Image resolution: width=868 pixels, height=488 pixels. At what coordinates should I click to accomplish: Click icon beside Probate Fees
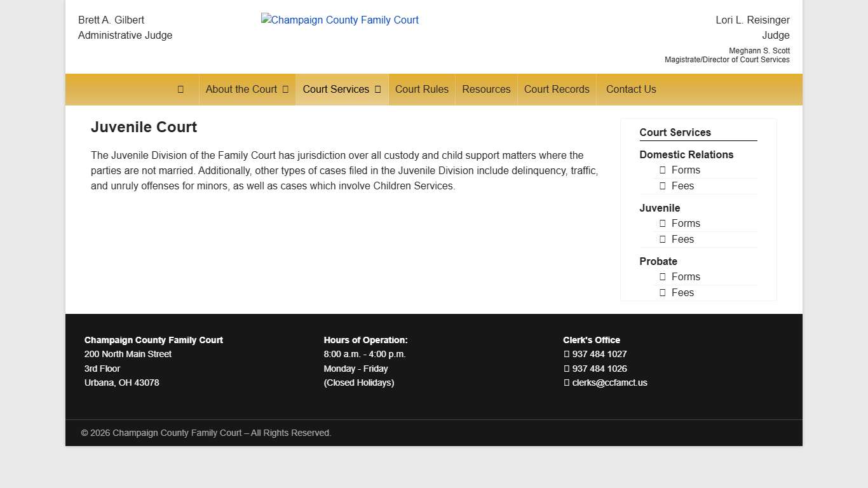662,293
